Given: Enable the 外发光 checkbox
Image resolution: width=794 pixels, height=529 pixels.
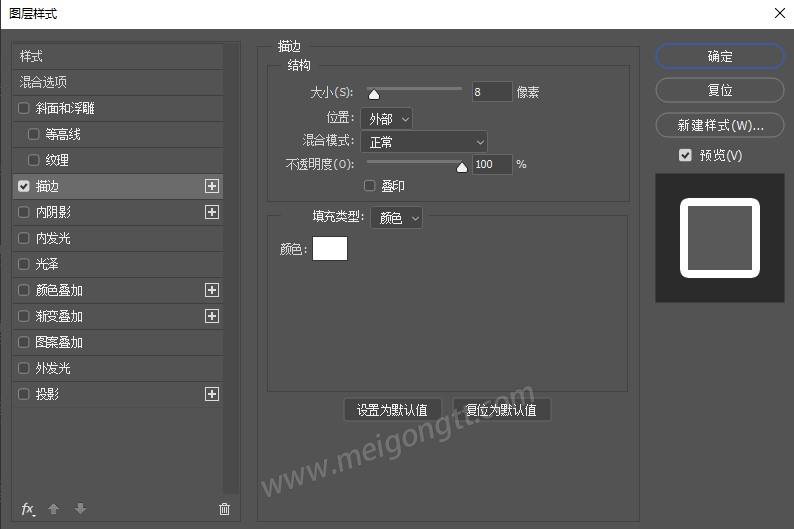Looking at the screenshot, I should 23,368.
